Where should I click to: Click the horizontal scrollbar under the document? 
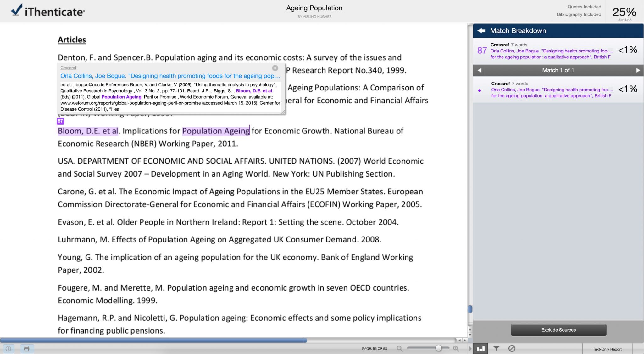[x=153, y=340]
